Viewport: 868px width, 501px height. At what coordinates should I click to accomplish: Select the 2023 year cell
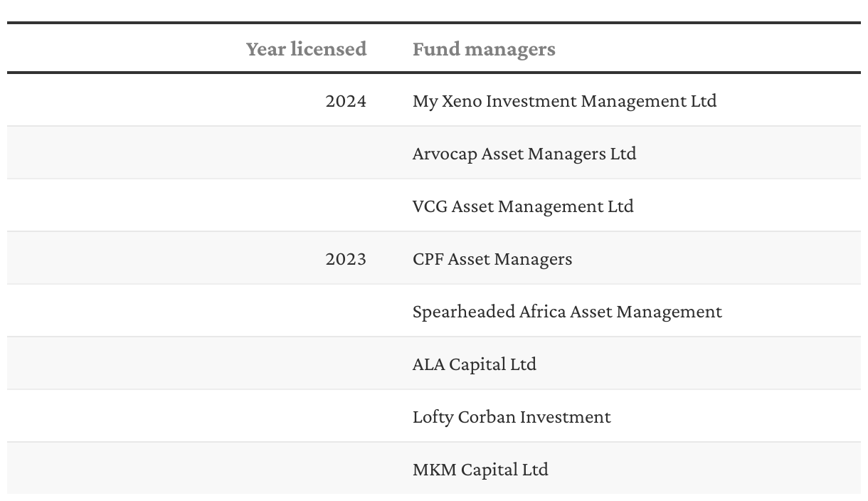[346, 259]
